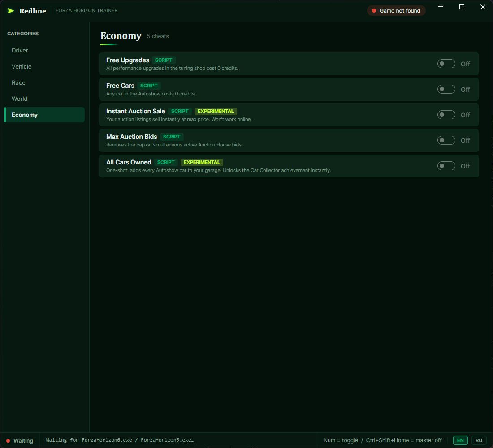
Task: Maximize the Redline window
Action: tap(462, 7)
